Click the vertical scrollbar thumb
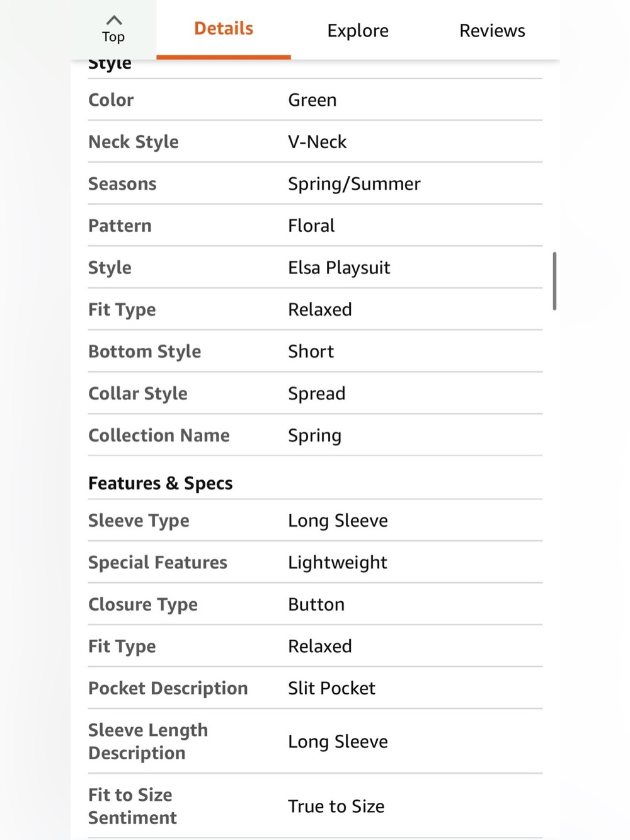The width and height of the screenshot is (630, 840). coord(554,281)
